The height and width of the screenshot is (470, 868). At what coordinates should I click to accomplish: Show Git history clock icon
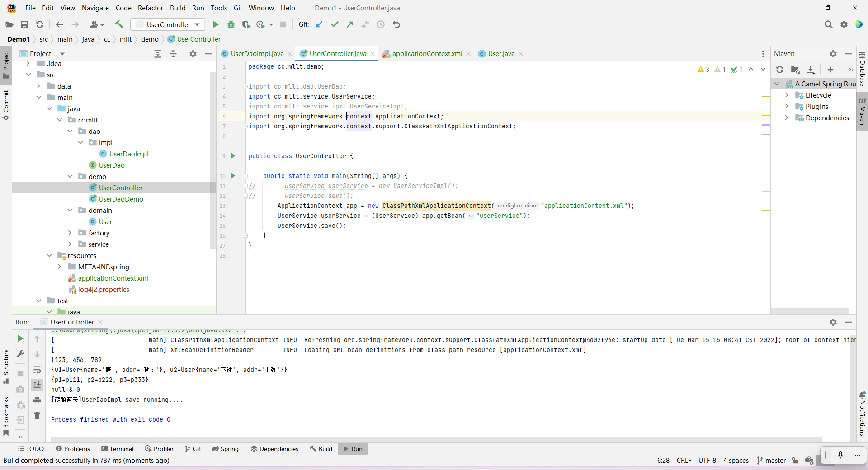pyautogui.click(x=381, y=24)
